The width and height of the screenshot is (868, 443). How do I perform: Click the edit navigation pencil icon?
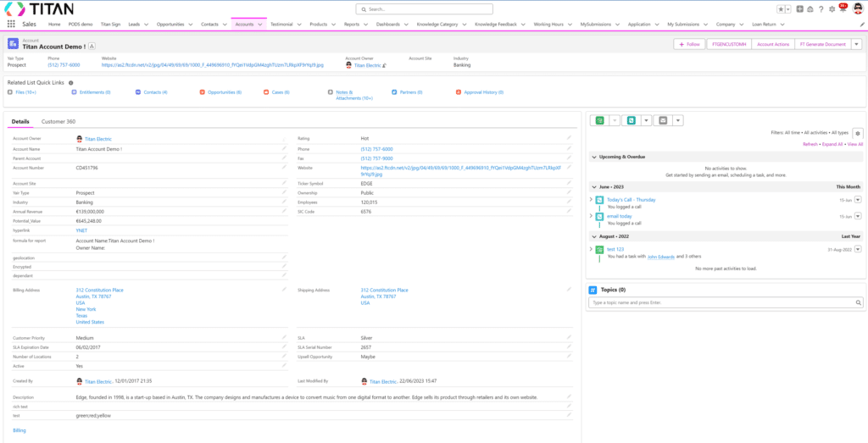point(861,25)
